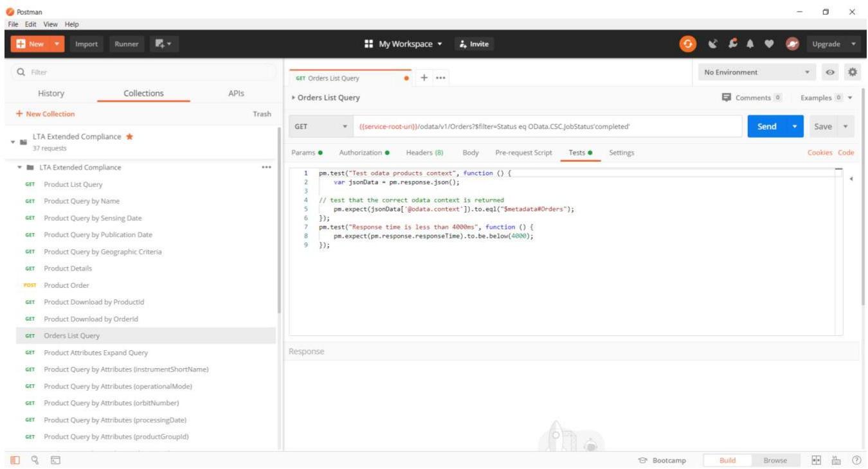Switch to Browse mode
Image resolution: width=868 pixels, height=469 pixels.
[x=775, y=460]
